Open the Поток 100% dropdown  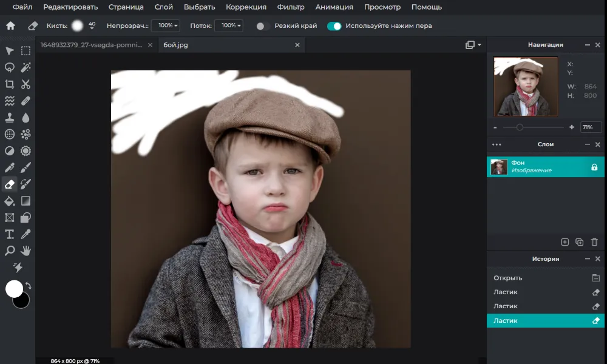[228, 25]
